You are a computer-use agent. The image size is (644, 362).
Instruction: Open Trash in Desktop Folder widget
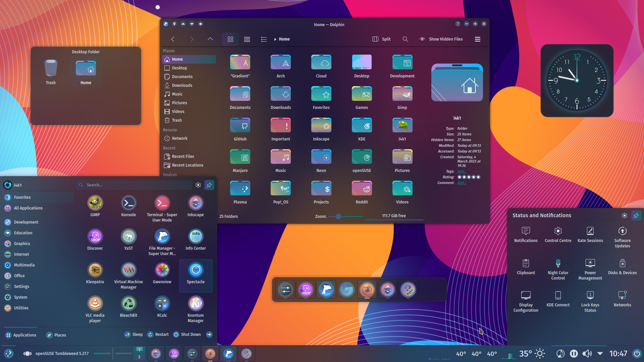tap(51, 72)
